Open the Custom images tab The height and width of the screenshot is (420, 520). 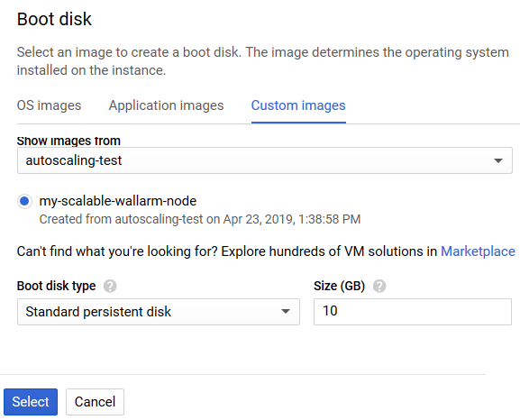tap(298, 105)
